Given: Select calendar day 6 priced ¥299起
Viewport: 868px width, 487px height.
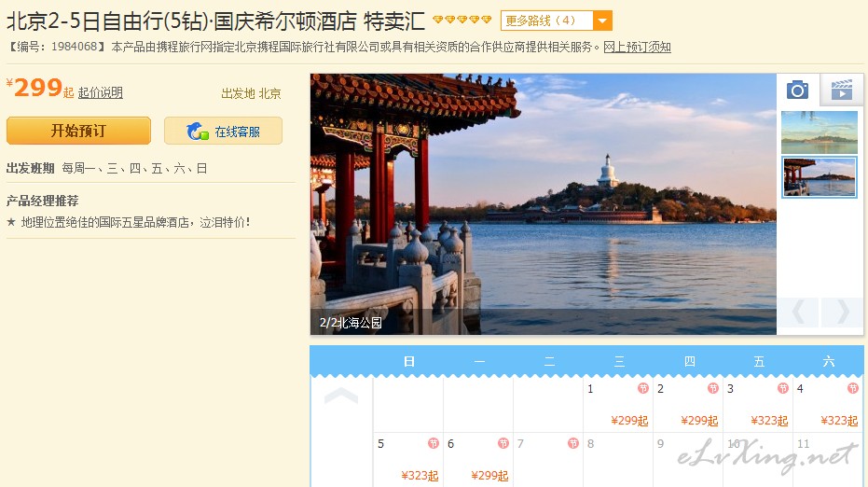Looking at the screenshot, I should click(x=478, y=460).
